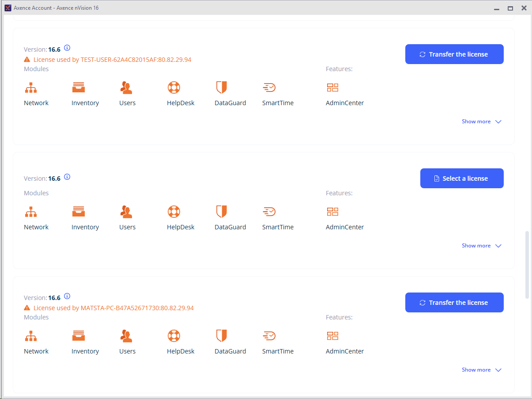The height and width of the screenshot is (399, 532).
Task: Transfer the license used by TEST-USER
Action: tap(454, 54)
